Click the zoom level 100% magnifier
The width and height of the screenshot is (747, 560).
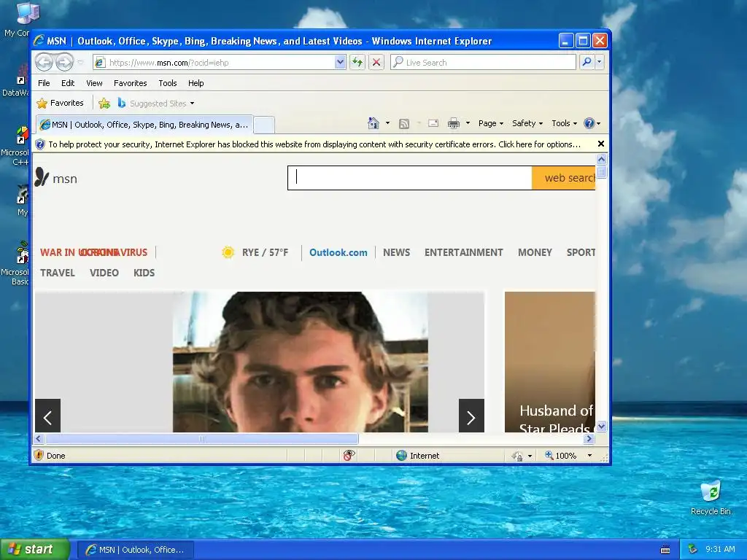[x=549, y=455]
